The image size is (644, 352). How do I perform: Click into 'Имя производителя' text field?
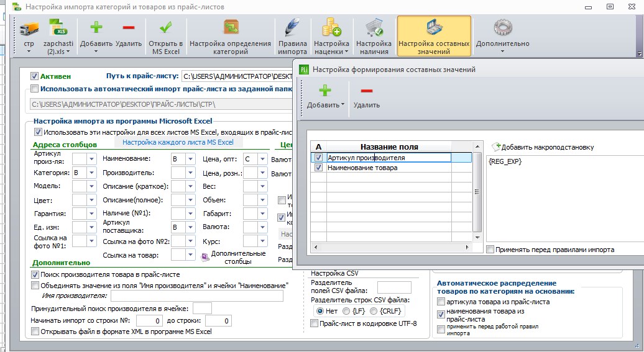(196, 296)
